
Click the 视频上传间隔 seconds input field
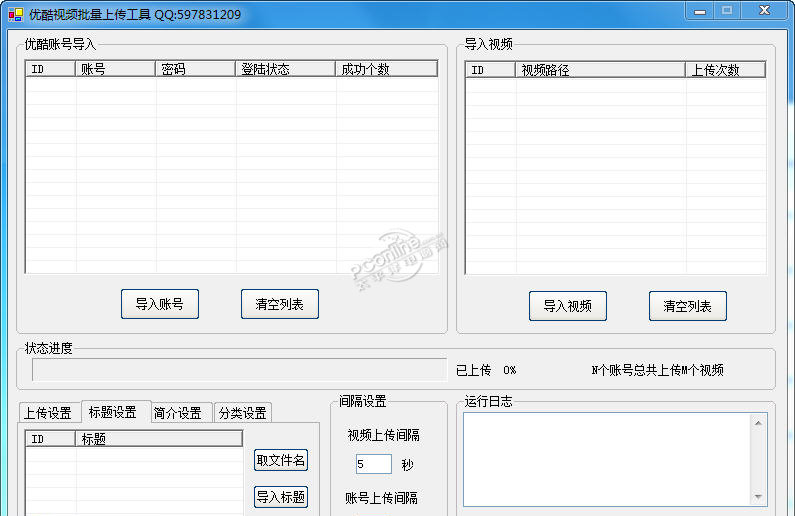click(374, 464)
